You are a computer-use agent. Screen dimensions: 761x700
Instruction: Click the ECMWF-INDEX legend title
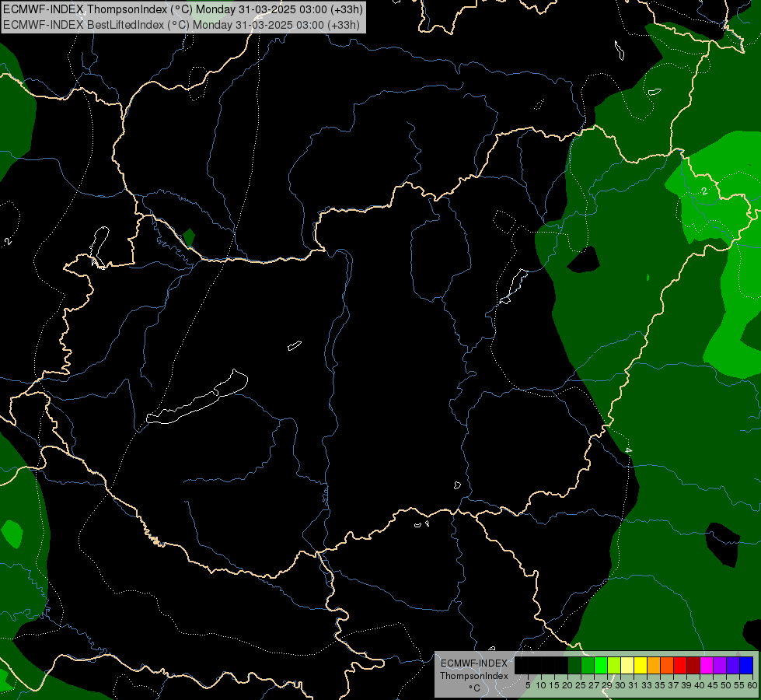pyautogui.click(x=474, y=663)
